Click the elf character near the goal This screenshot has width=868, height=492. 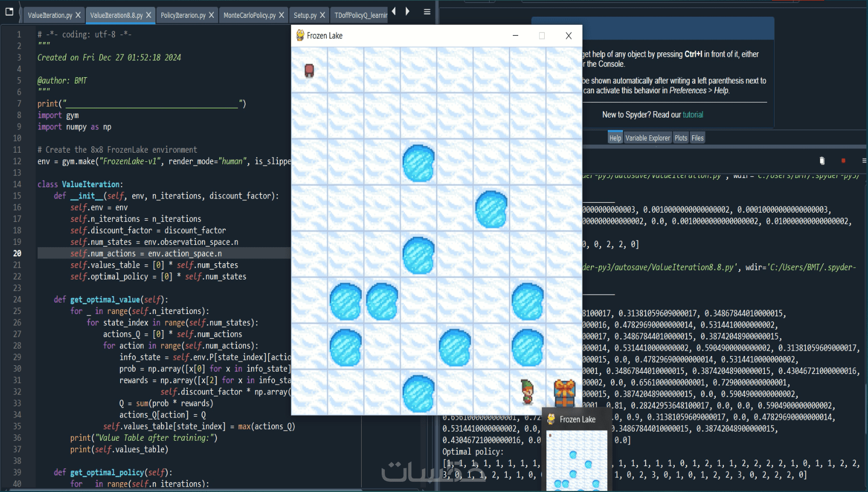(x=527, y=391)
